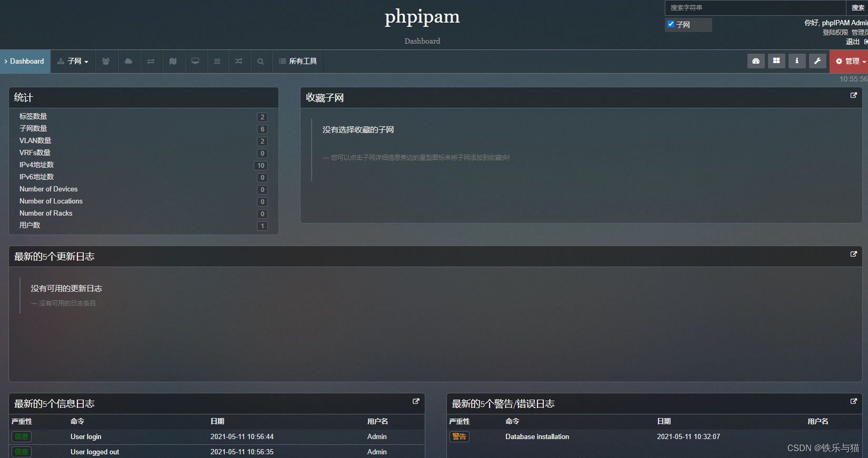Click the IPv4 count badge showing 10
868x458 pixels.
[261, 166]
